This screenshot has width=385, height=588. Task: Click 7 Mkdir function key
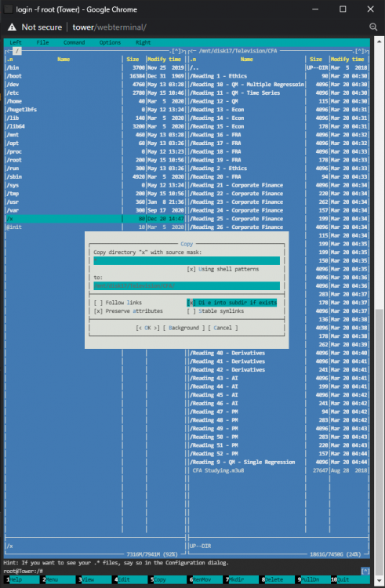tap(242, 579)
